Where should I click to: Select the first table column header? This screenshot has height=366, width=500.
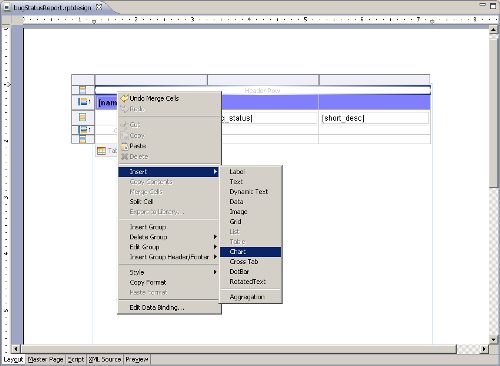pyautogui.click(x=151, y=80)
